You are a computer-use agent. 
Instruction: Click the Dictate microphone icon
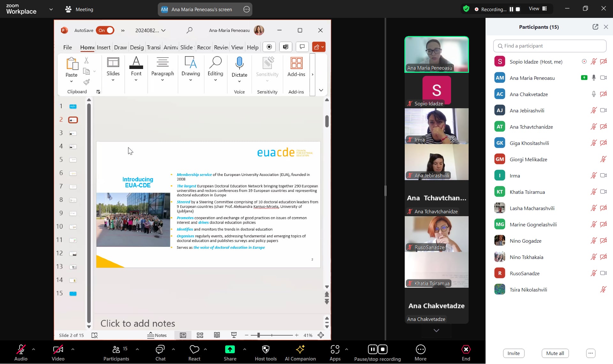pyautogui.click(x=239, y=63)
